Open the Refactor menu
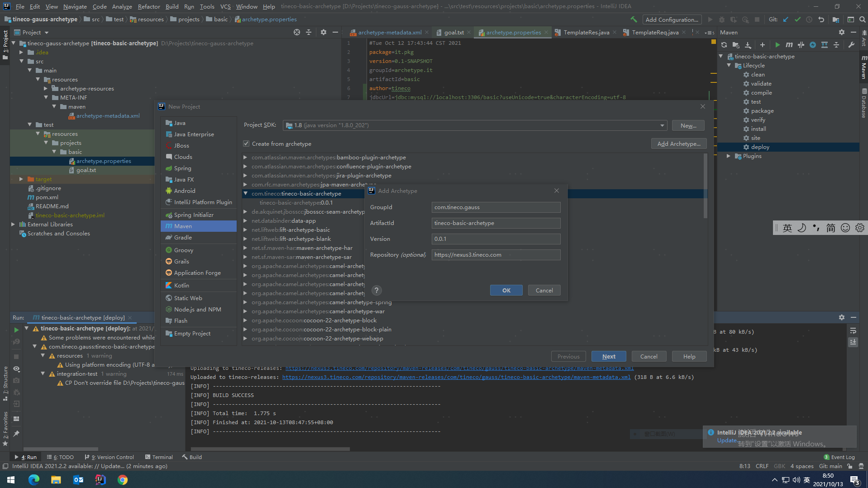868x488 pixels. [x=149, y=6]
